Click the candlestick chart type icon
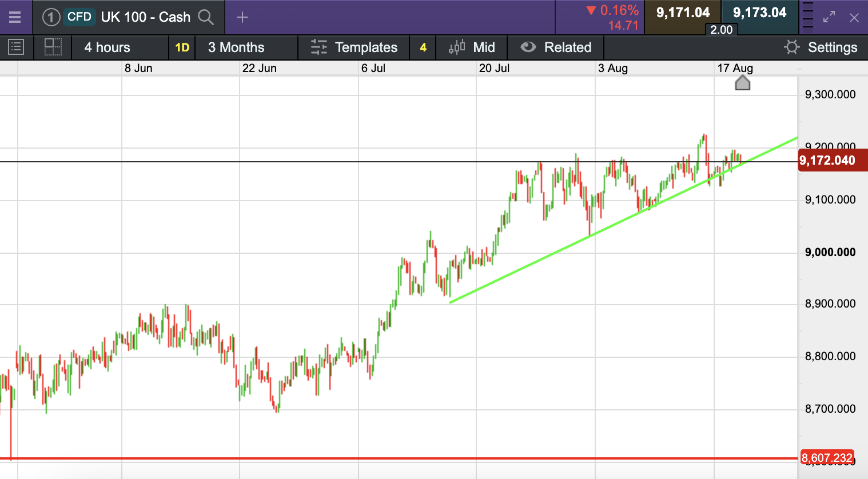The height and width of the screenshot is (479, 868). [457, 47]
